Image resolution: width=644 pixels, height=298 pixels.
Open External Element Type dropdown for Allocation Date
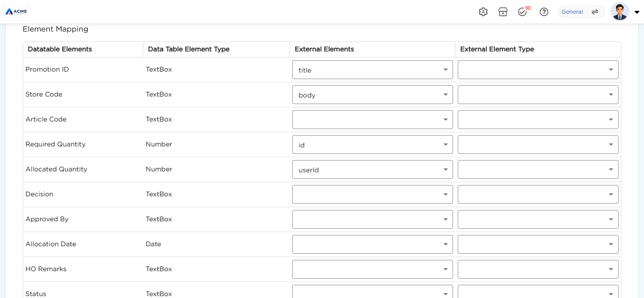point(538,244)
